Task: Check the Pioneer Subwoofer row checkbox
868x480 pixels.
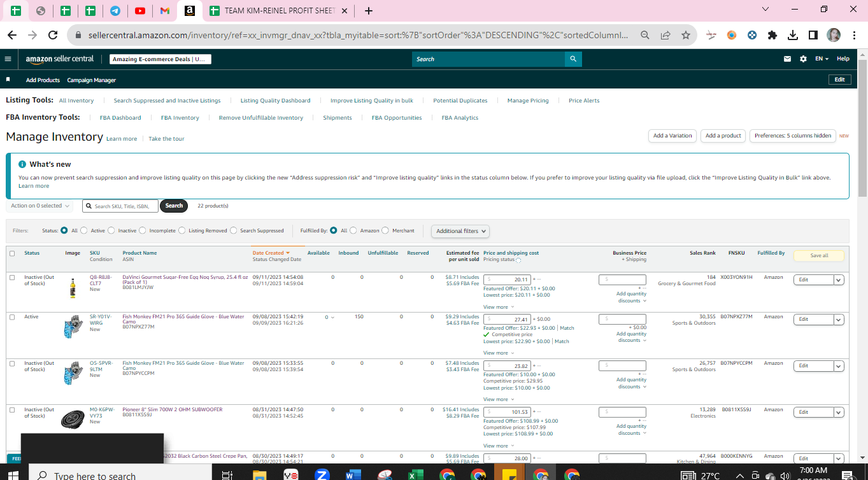Action: pos(12,410)
